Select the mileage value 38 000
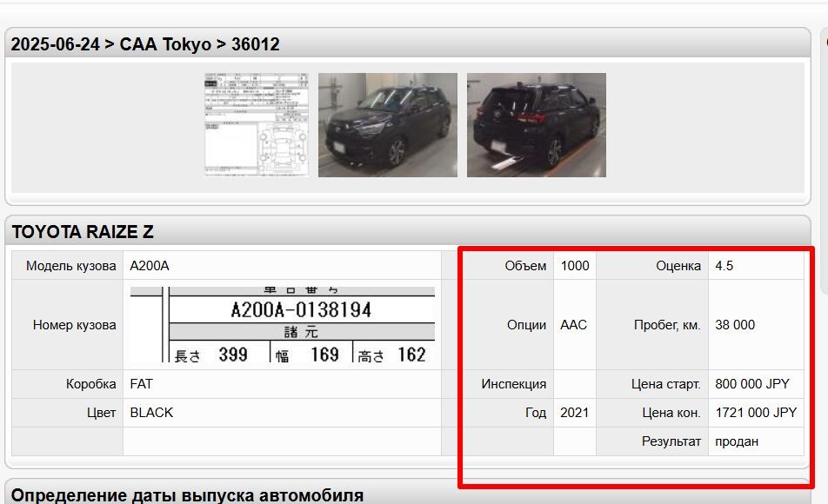Image resolution: width=828 pixels, height=504 pixels. click(x=735, y=325)
